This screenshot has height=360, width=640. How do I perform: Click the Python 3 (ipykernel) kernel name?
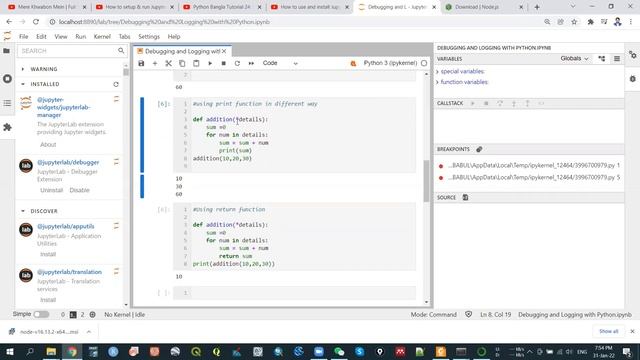click(390, 63)
